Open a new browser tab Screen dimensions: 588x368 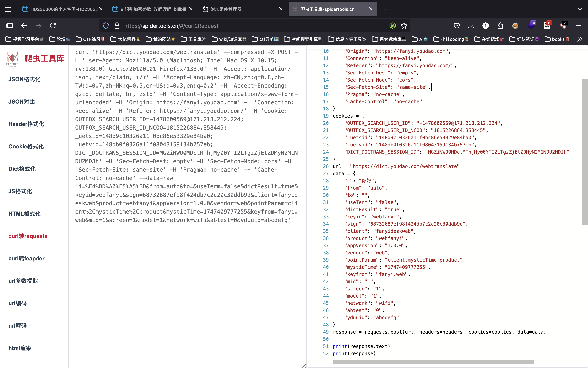tap(386, 9)
